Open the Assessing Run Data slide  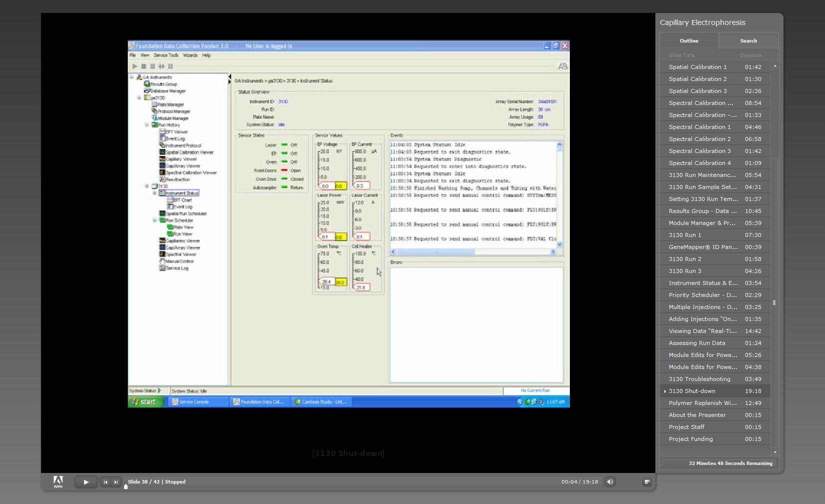coord(715,343)
